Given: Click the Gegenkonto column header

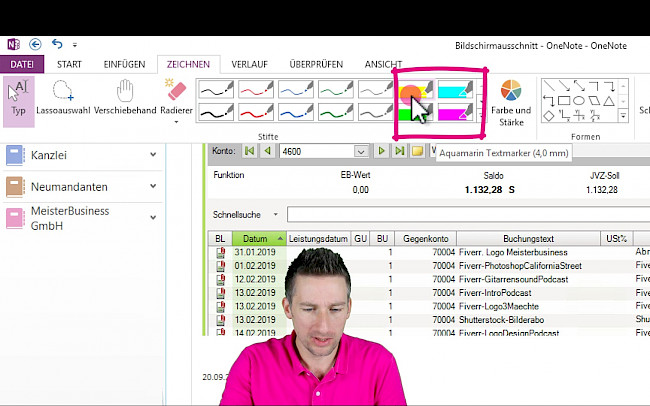Looking at the screenshot, I should point(425,238).
